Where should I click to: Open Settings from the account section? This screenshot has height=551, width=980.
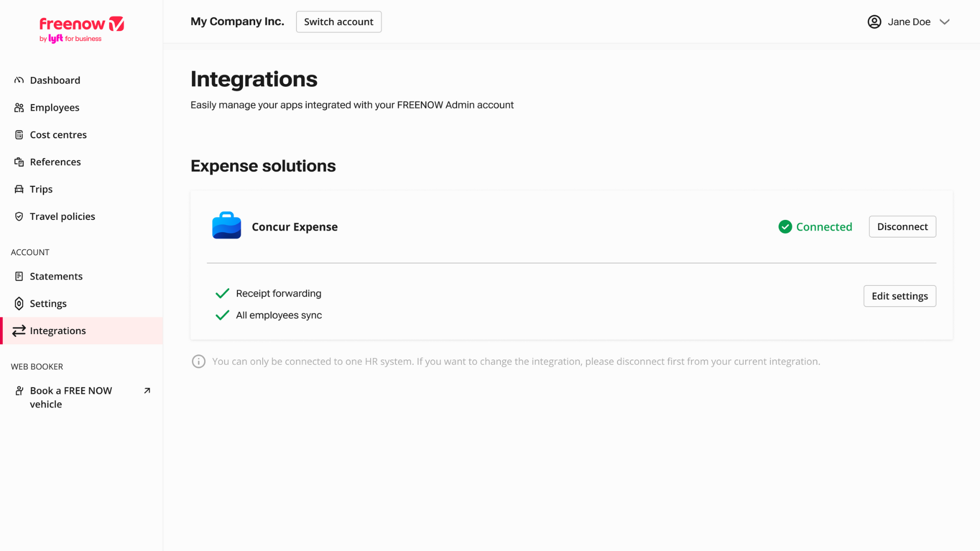pos(48,303)
